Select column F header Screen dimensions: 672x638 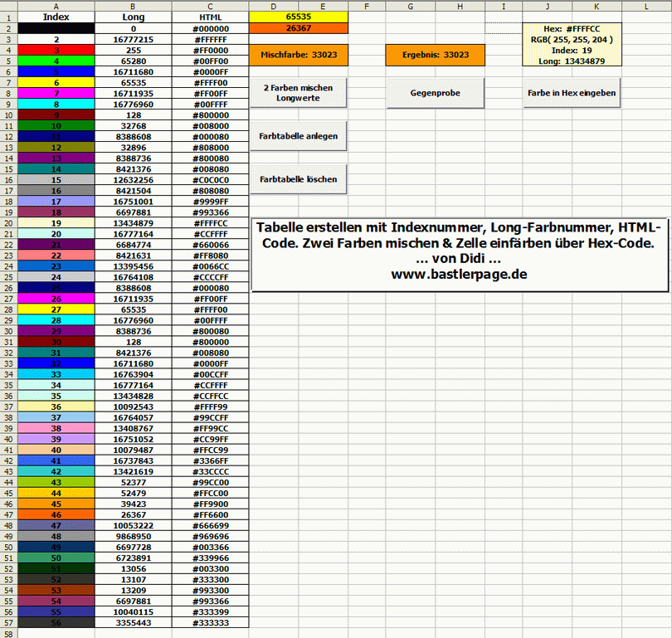pyautogui.click(x=367, y=6)
